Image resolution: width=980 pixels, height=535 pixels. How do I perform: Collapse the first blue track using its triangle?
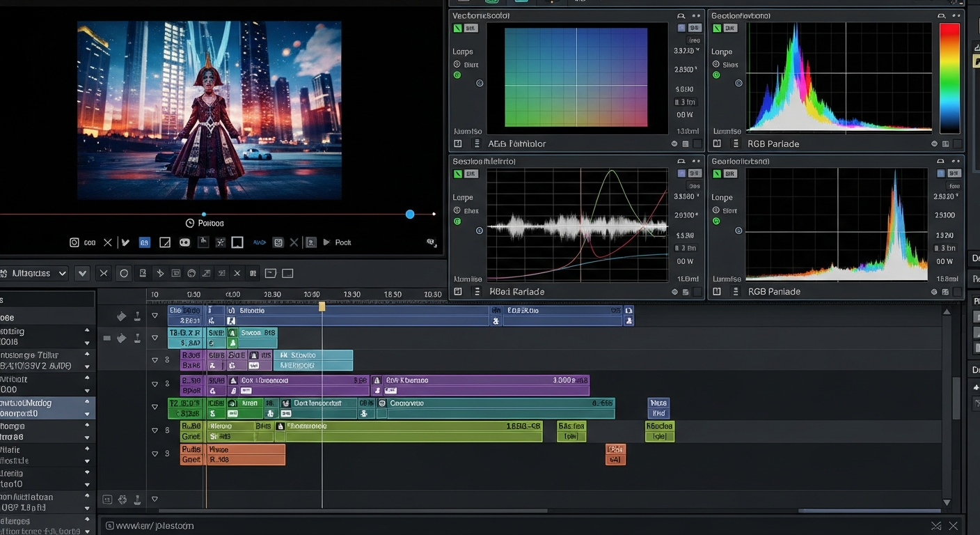155,316
